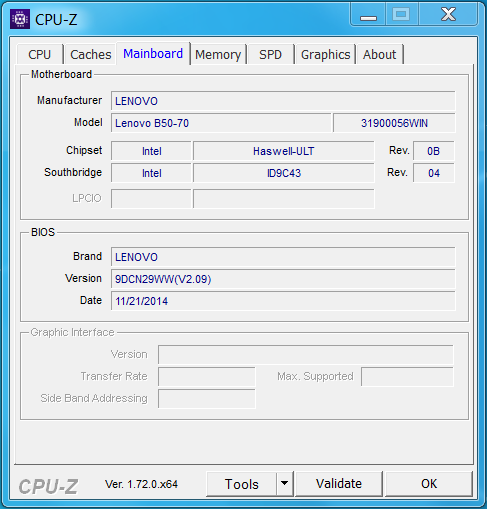Click the Southbridge revision 04 value
The width and height of the screenshot is (487, 509).
click(434, 173)
